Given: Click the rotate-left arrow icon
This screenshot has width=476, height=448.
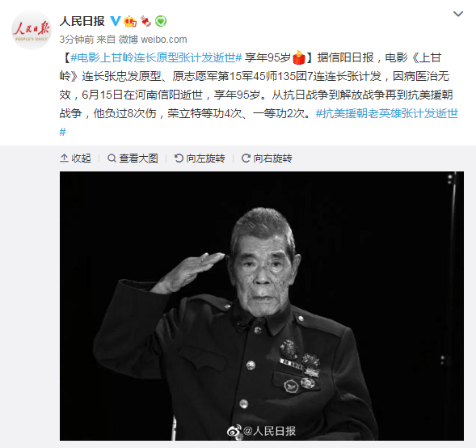Looking at the screenshot, I should point(179,158).
